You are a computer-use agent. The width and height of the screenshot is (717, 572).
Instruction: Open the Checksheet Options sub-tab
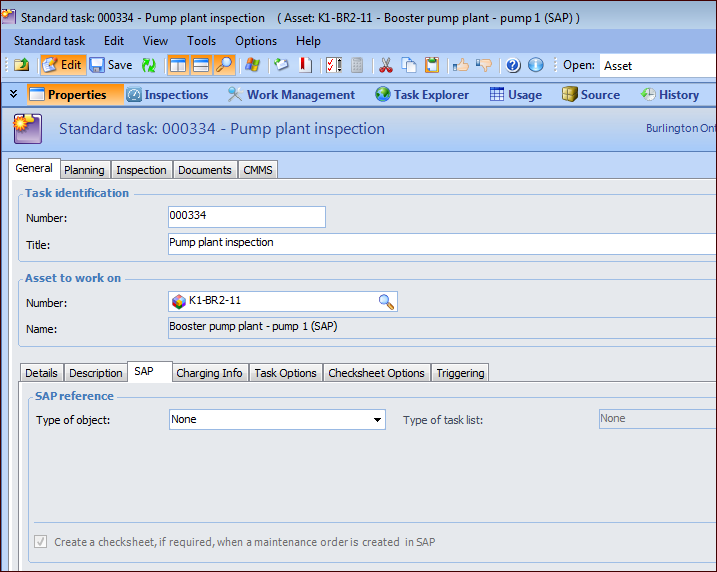click(376, 373)
